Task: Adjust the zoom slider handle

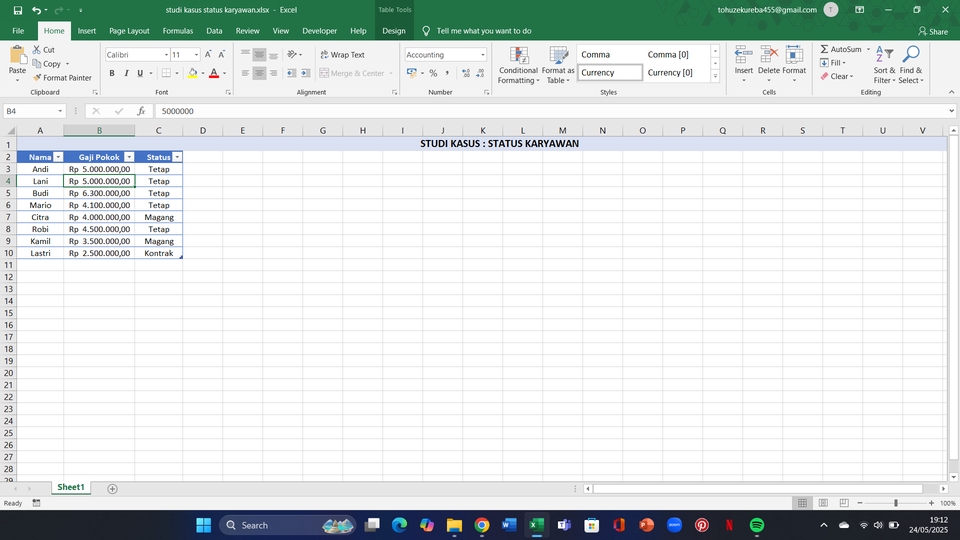Action: [896, 503]
